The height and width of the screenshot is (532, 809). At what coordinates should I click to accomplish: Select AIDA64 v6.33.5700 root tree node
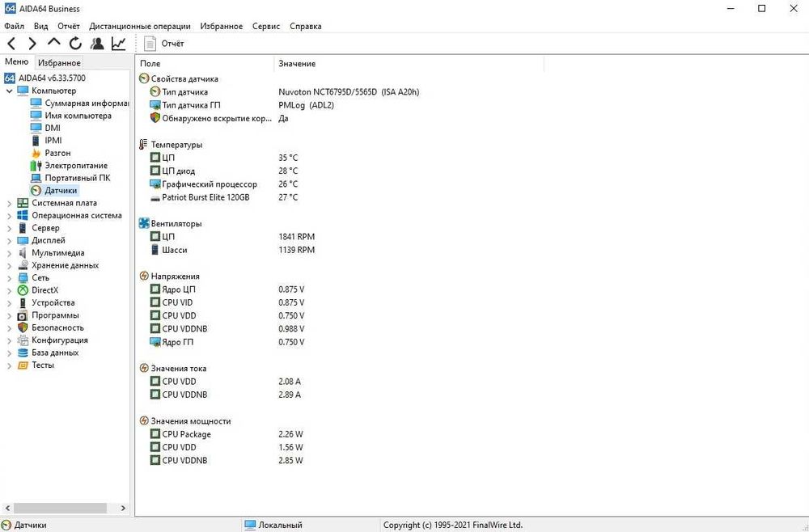pyautogui.click(x=44, y=78)
